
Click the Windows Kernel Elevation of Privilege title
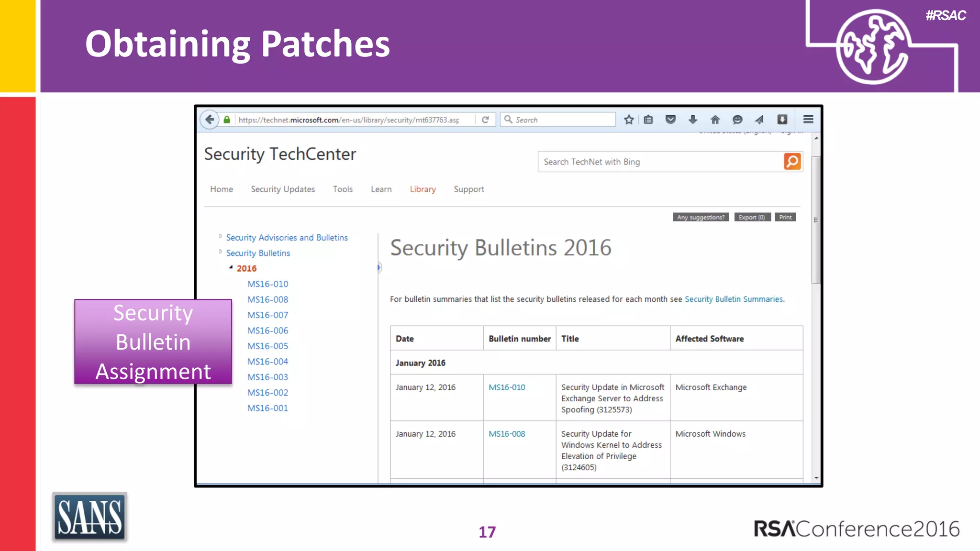point(613,450)
